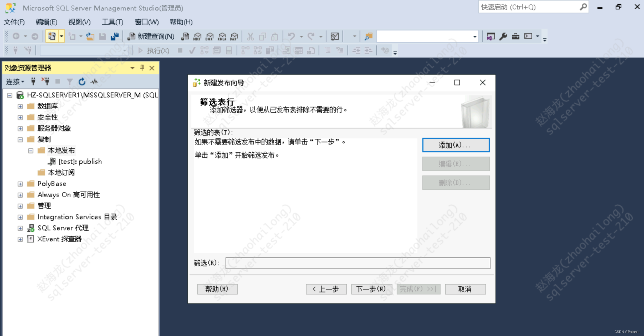Open the activity monitor icon in Object Explorer
The image size is (644, 336).
tap(94, 81)
